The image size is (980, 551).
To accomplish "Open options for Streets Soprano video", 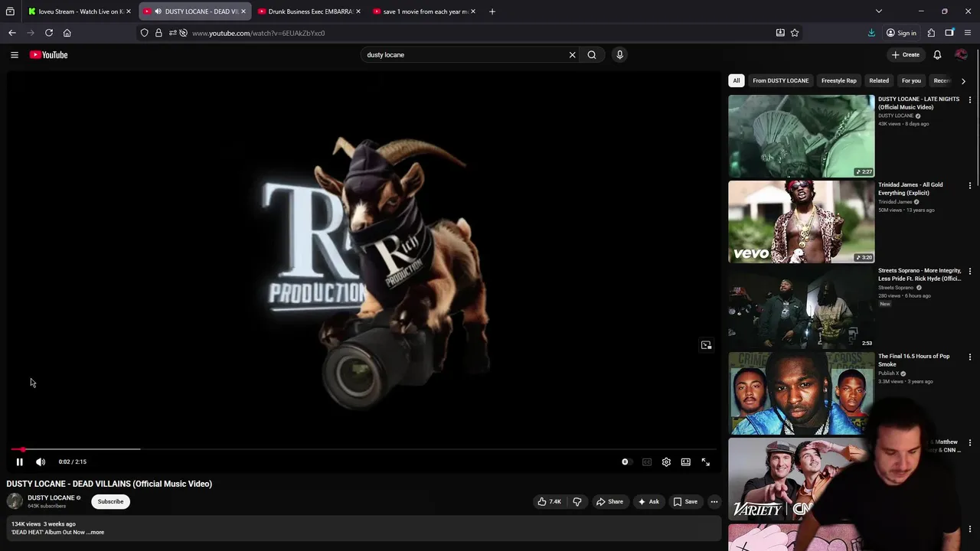I will [x=970, y=271].
